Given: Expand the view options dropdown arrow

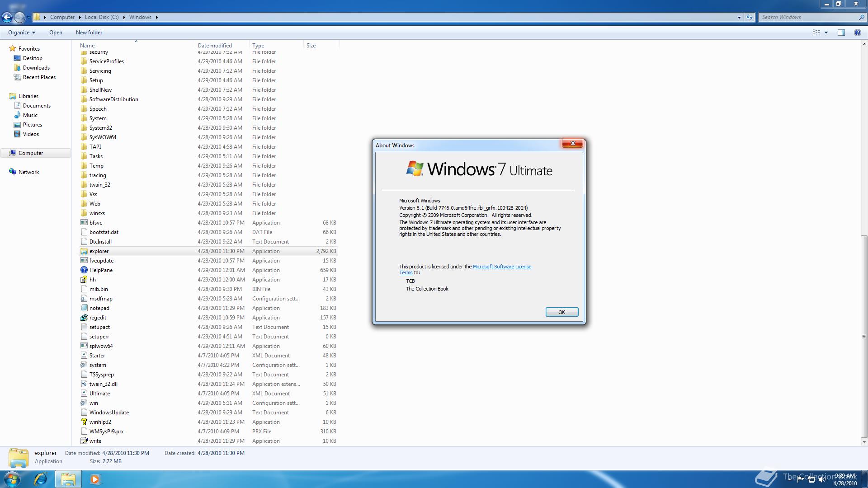Looking at the screenshot, I should click(x=826, y=33).
